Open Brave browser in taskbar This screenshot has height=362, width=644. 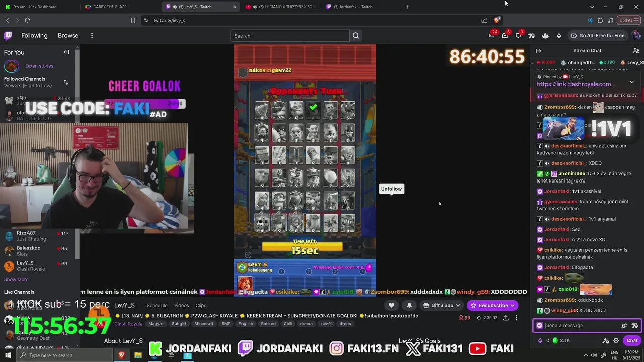(x=121, y=355)
